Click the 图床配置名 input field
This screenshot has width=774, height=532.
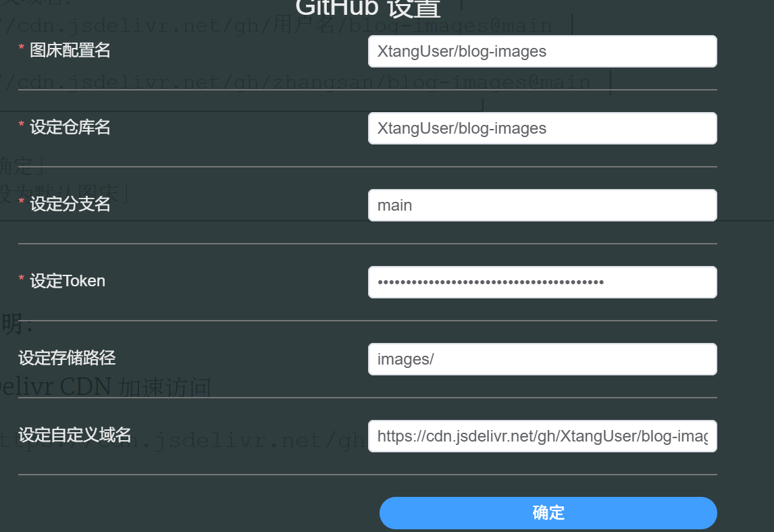542,51
